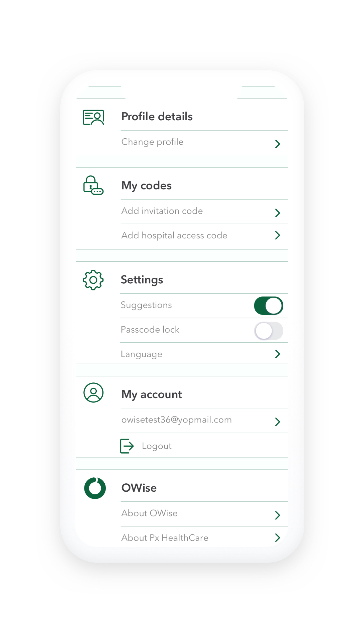364x643 pixels.
Task: Tap chevron next to account email
Action: pos(278,421)
